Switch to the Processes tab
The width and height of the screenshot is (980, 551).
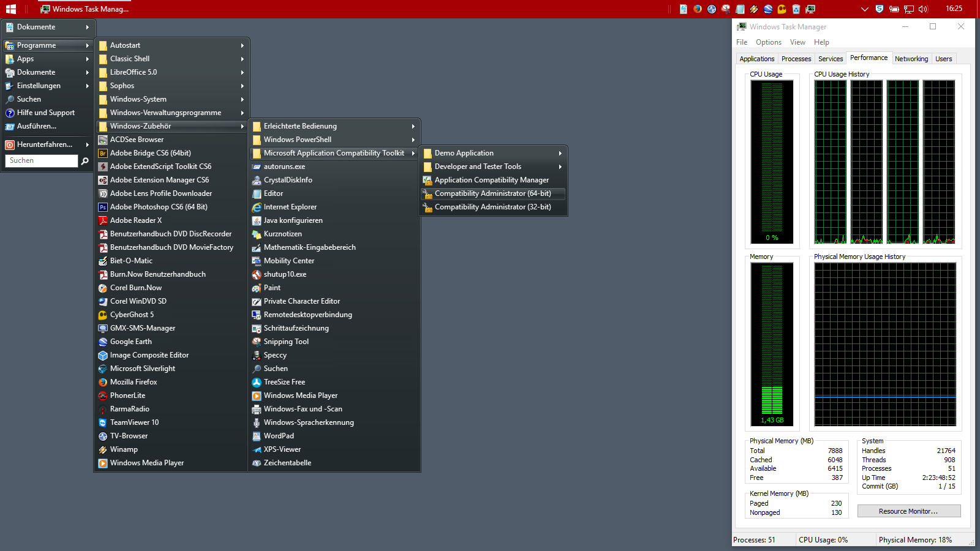point(796,59)
